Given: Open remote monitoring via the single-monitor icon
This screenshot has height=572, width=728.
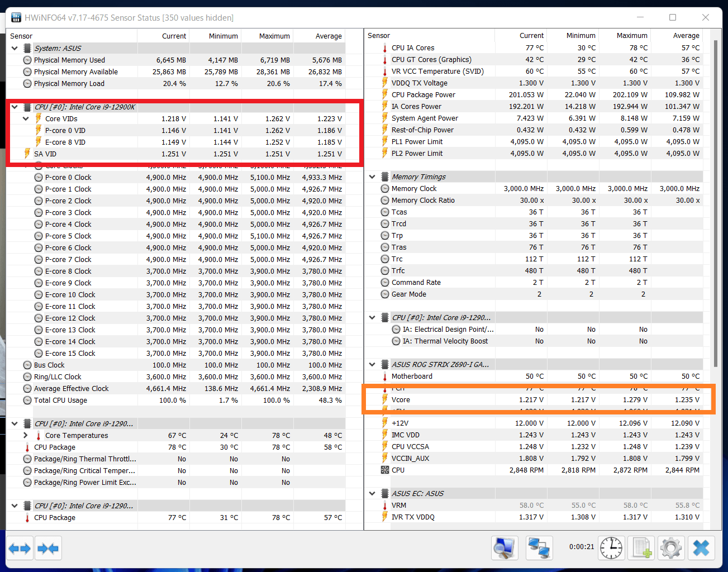Looking at the screenshot, I should [x=505, y=548].
